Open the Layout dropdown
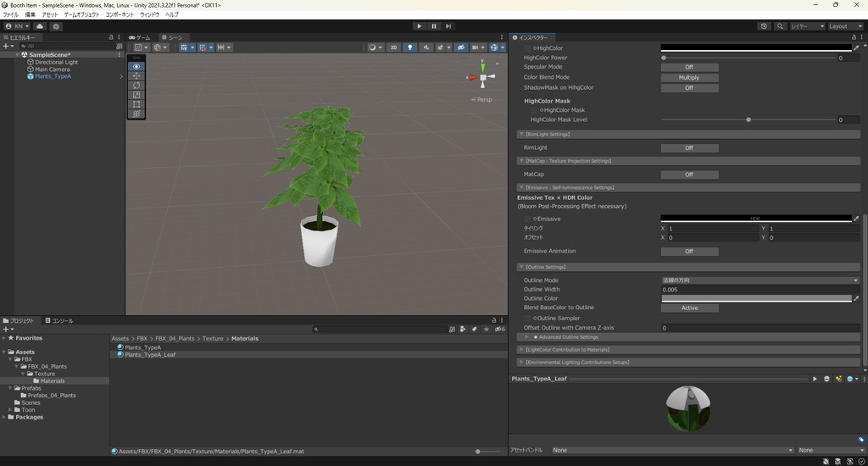Screen dimensions: 868x466 (x=845, y=26)
